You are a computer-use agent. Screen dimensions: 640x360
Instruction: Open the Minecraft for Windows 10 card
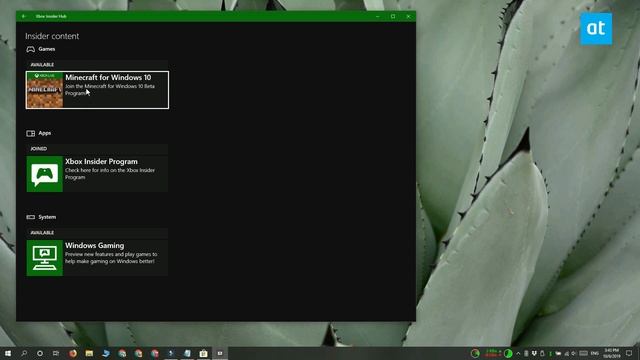click(x=97, y=90)
